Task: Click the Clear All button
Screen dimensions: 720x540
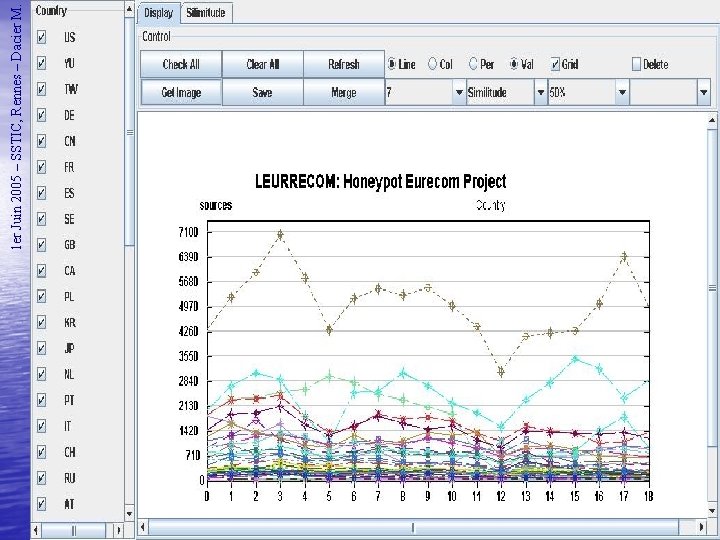Action: [x=263, y=64]
